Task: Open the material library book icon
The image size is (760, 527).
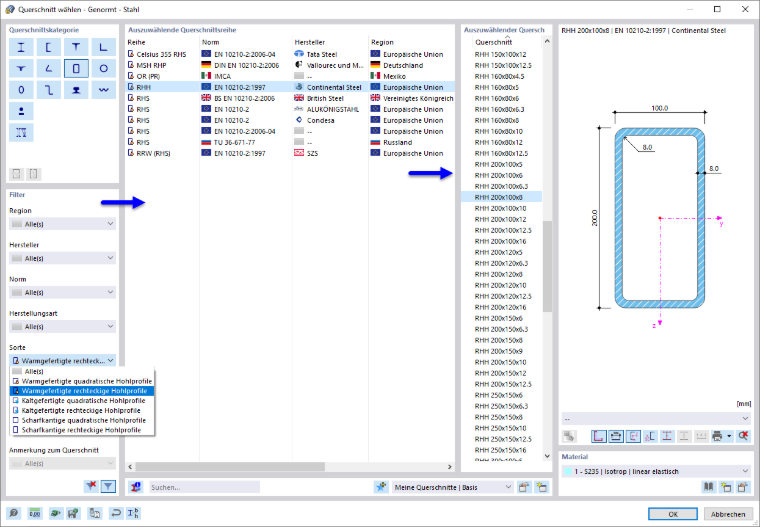Action: (x=708, y=487)
